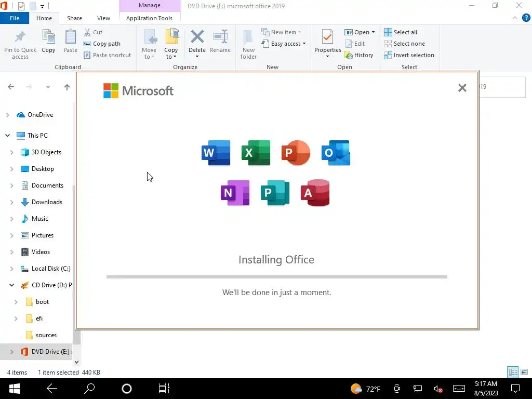
Task: Click the Properties icon in ribbon
Action: click(x=327, y=38)
